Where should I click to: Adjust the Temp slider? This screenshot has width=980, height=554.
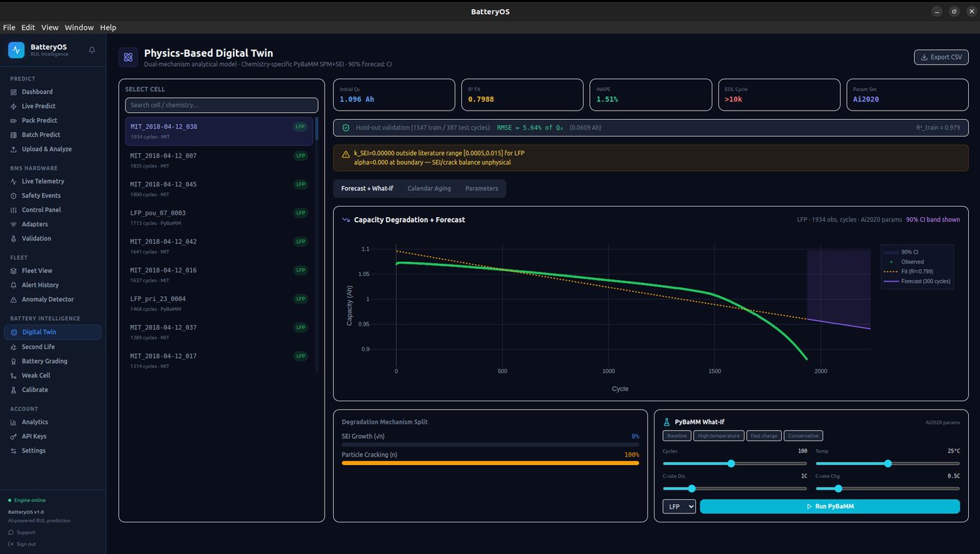click(888, 464)
